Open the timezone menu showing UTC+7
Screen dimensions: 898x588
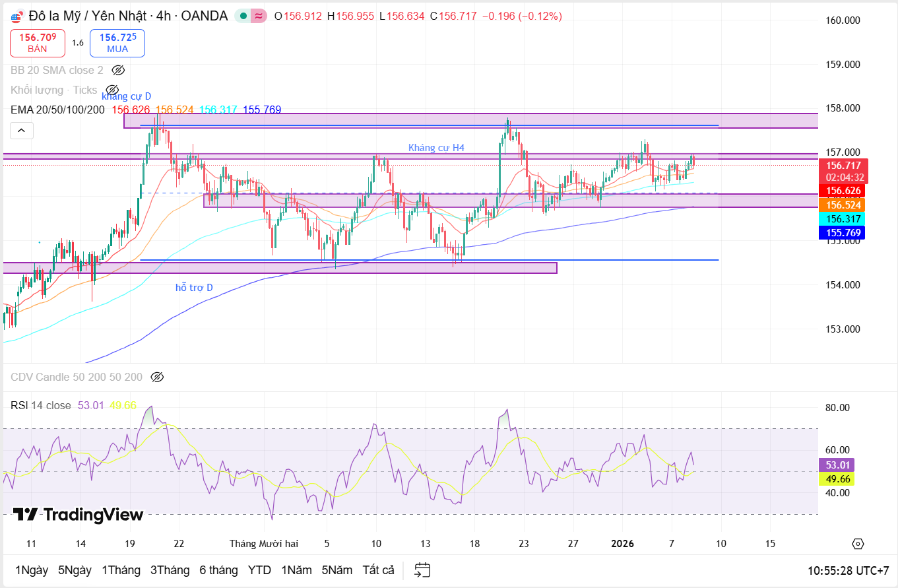(x=847, y=570)
